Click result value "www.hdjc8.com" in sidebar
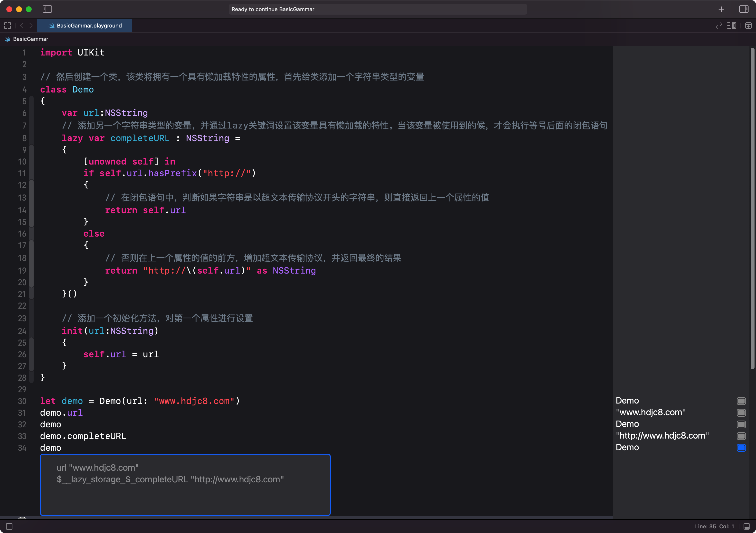756x533 pixels. [x=651, y=413]
